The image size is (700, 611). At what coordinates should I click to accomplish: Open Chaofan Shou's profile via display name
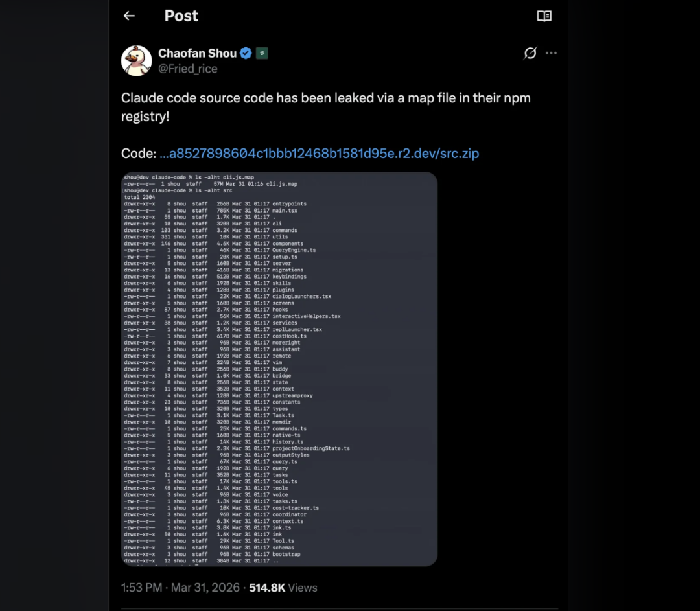tap(197, 53)
